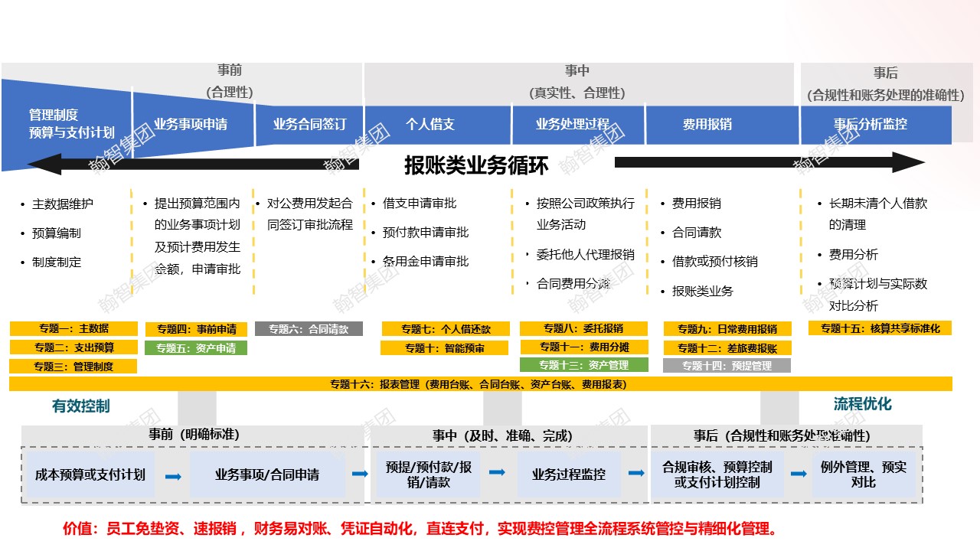The height and width of the screenshot is (551, 980).
Task: Select the box 合规审核、预算控制或支付计划控制
Action: 717,475
